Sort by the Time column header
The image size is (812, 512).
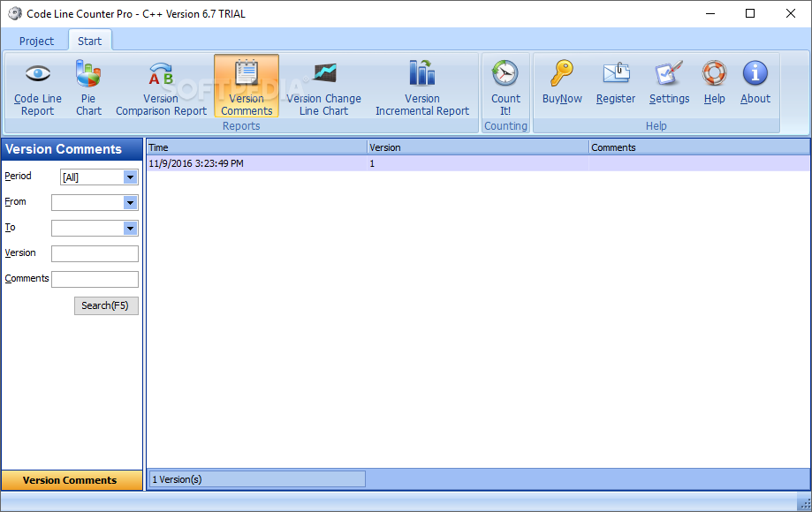coord(256,147)
